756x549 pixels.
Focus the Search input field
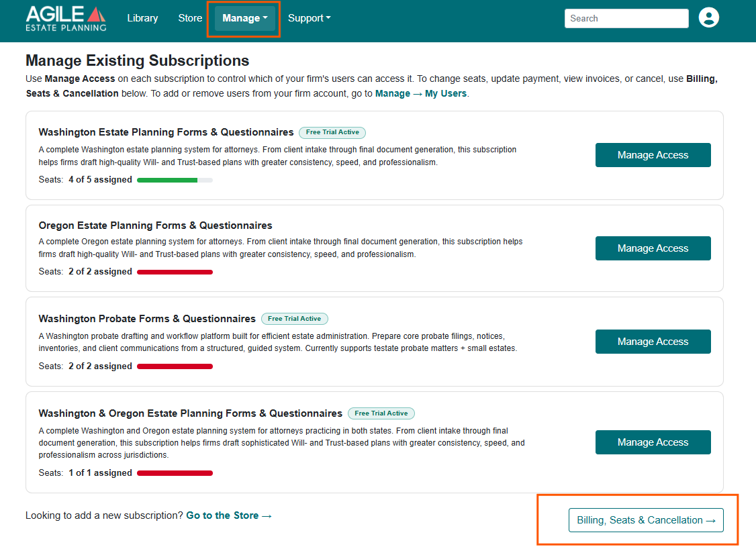626,18
